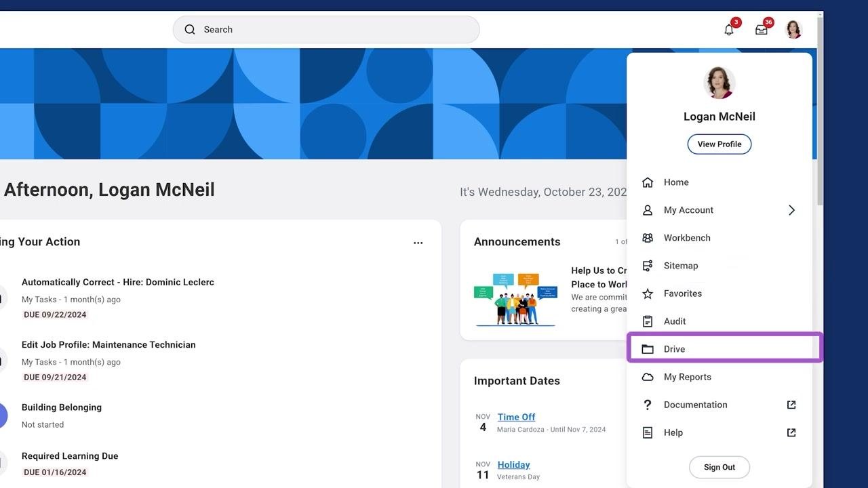Click the DUE 09/22/2024 label
The width and height of the screenshot is (868, 488).
coord(55,314)
